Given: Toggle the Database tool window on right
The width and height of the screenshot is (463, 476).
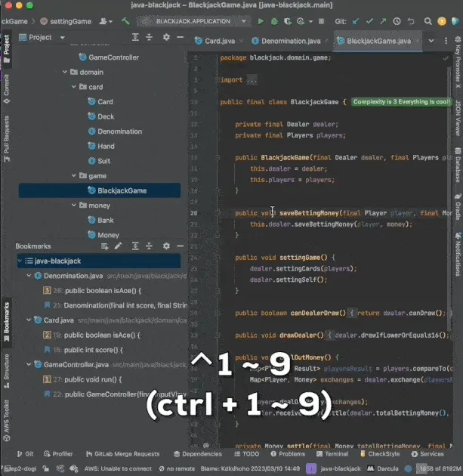Looking at the screenshot, I should click(457, 164).
